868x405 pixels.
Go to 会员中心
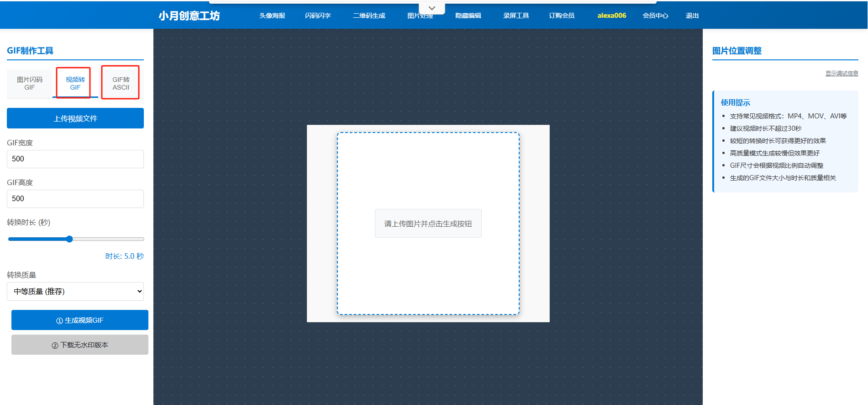pyautogui.click(x=655, y=16)
